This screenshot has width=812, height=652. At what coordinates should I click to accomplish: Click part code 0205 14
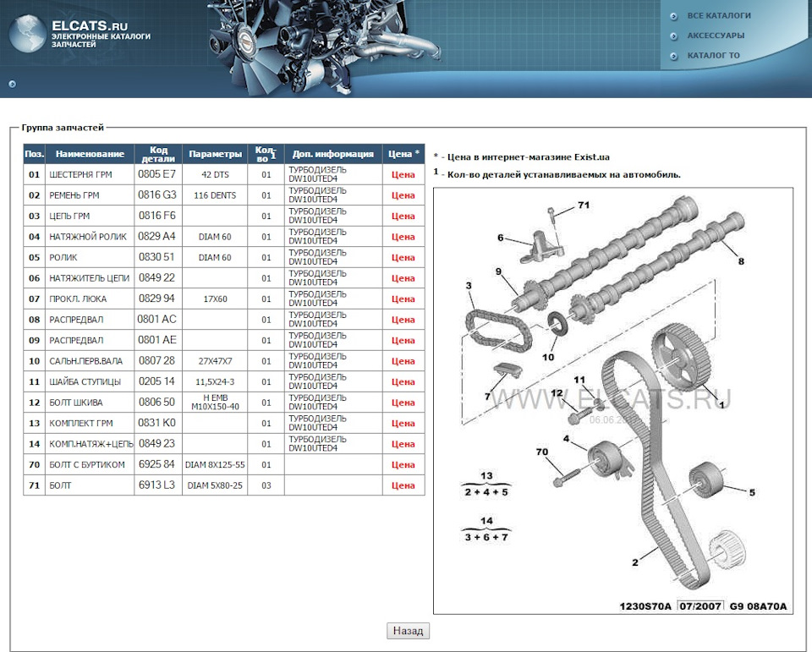coord(157,381)
